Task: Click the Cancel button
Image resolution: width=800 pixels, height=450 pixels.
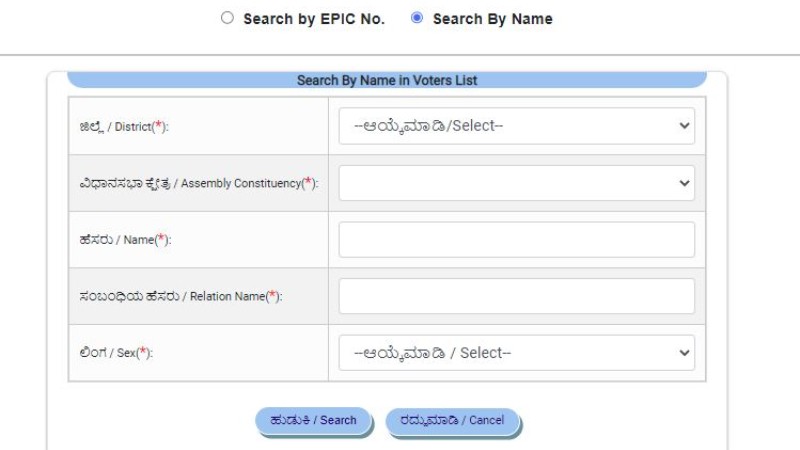Action: [x=452, y=421]
